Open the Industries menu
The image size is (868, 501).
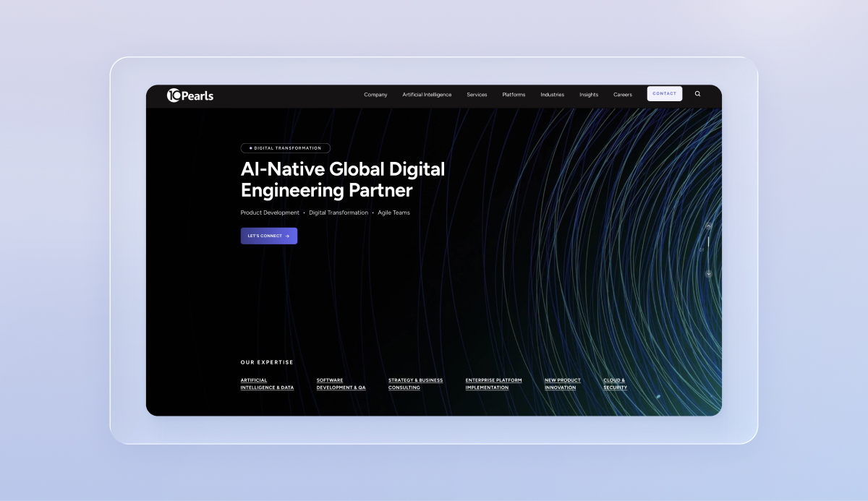552,95
